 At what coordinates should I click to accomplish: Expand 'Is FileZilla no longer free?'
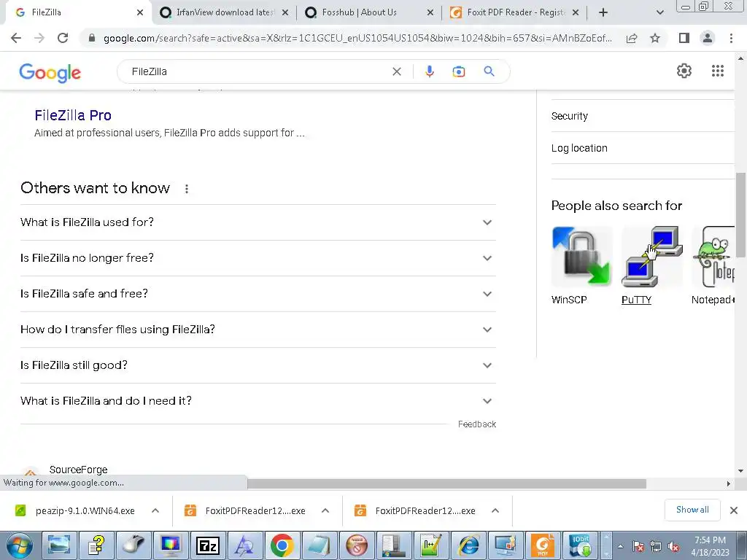click(x=258, y=258)
